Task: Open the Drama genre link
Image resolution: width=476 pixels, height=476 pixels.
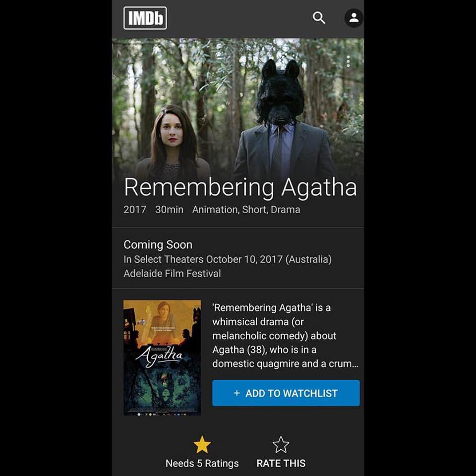Action: click(x=286, y=209)
